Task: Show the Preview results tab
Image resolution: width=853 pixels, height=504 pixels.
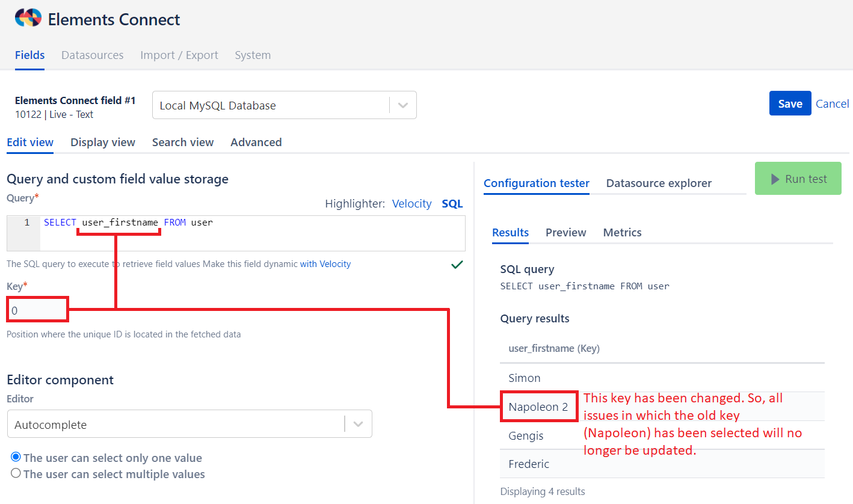Action: click(x=565, y=232)
